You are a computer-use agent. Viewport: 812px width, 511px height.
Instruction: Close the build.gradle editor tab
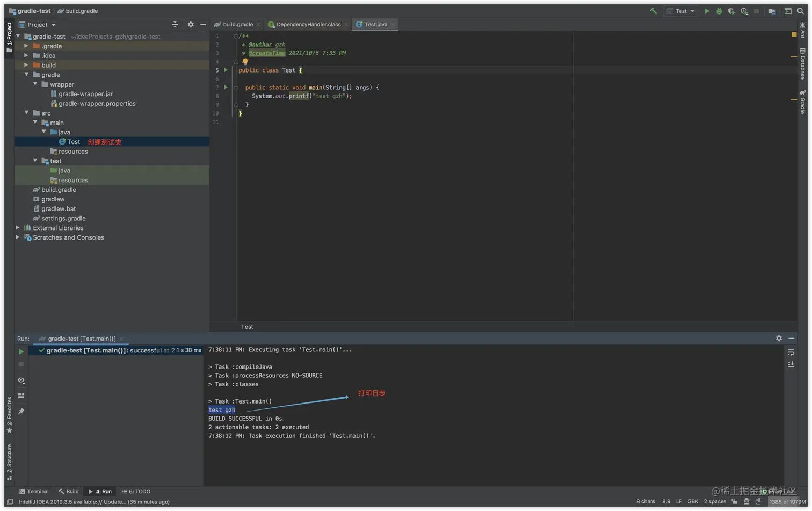(x=258, y=25)
